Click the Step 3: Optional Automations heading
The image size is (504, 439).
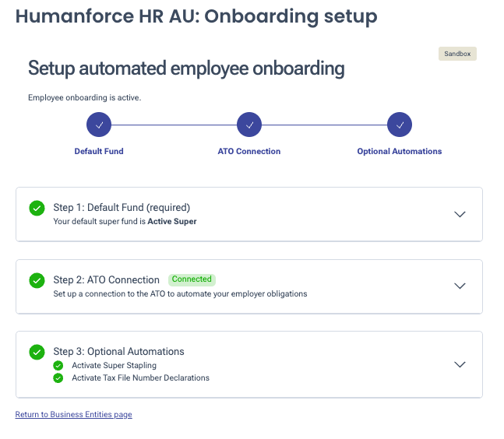118,352
